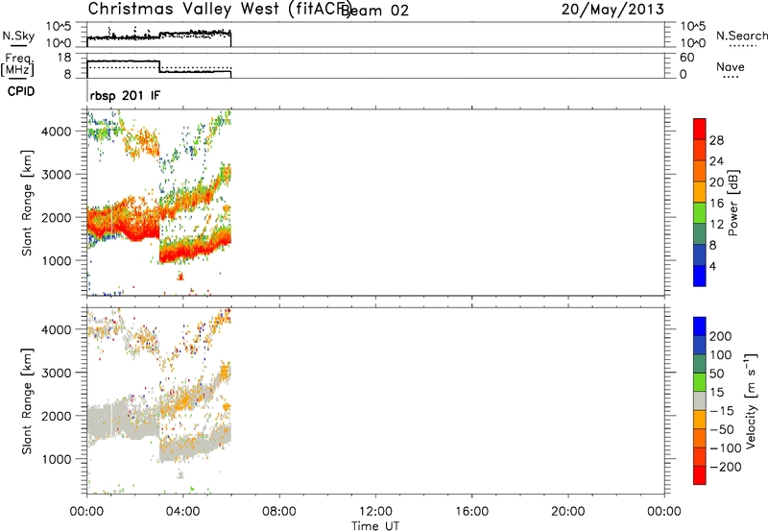
Task: Select "Slant Range [km]" label of velocity panel
Action: 27,400
